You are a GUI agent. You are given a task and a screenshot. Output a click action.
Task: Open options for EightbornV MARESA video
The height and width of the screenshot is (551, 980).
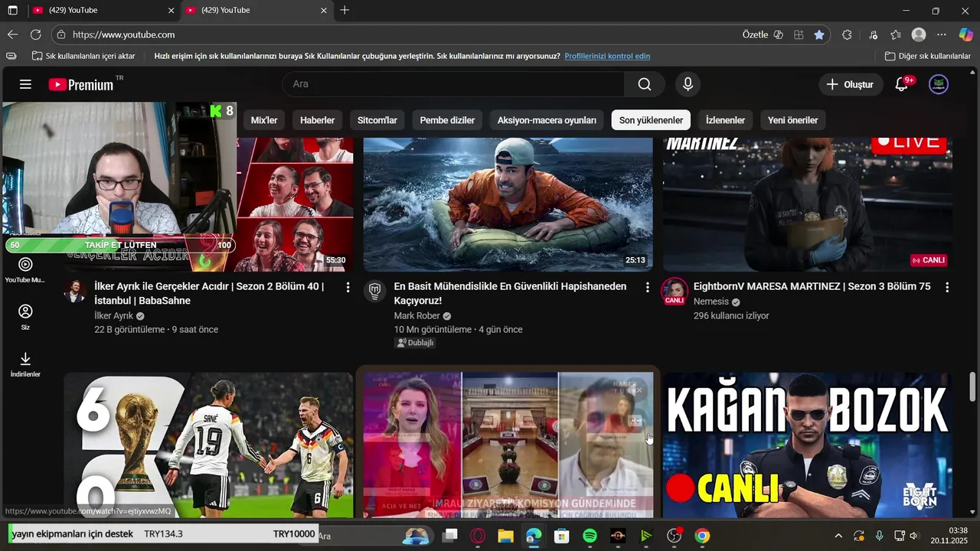click(x=947, y=287)
